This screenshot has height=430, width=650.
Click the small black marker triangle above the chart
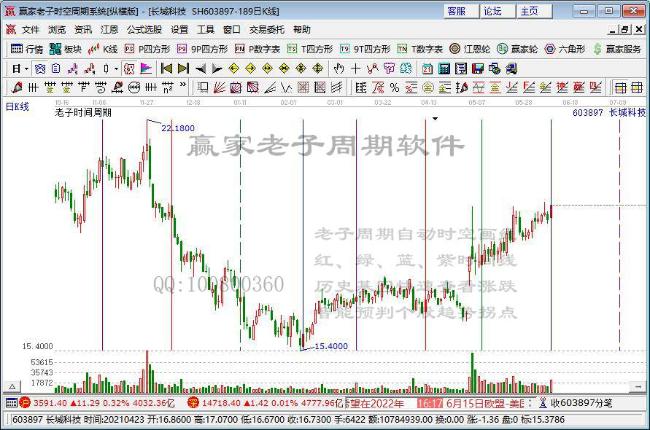click(435, 119)
